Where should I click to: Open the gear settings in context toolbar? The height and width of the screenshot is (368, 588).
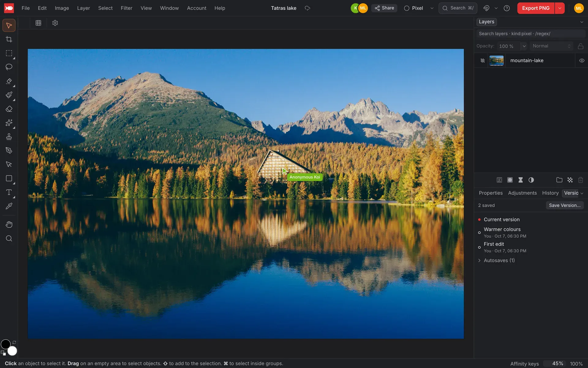pyautogui.click(x=55, y=23)
